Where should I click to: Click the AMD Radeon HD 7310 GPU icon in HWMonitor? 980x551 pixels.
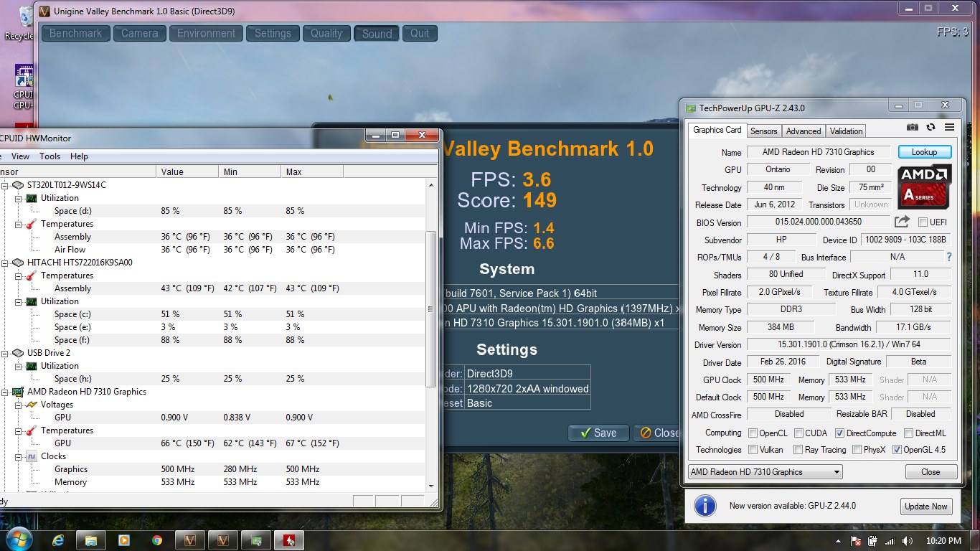coord(19,392)
